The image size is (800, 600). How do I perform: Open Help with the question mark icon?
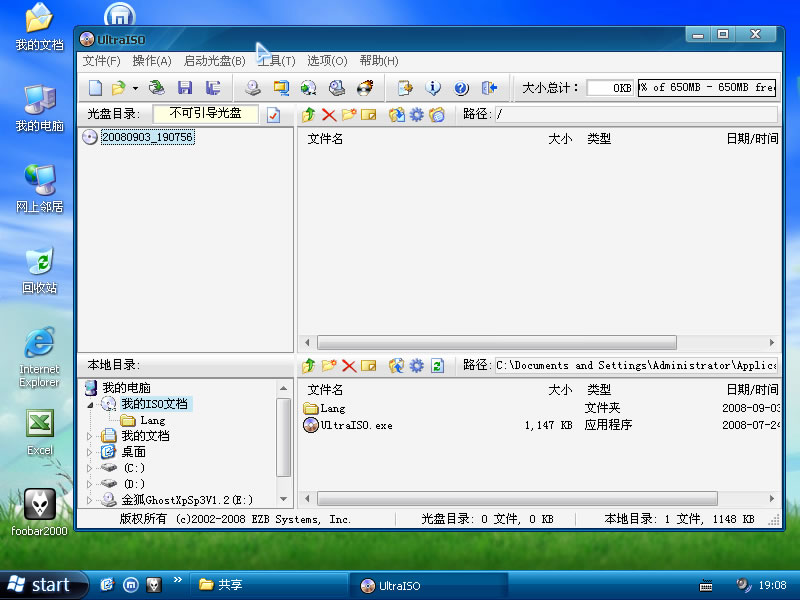click(461, 88)
